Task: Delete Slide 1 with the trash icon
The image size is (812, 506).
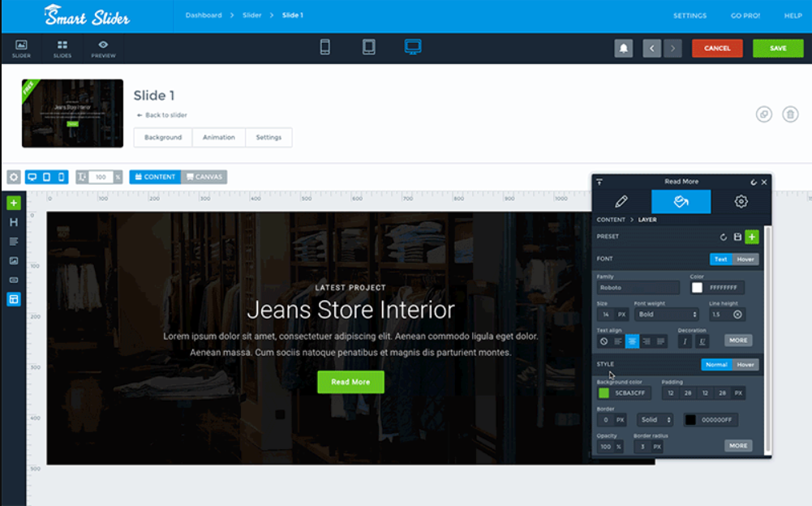Action: pos(790,114)
